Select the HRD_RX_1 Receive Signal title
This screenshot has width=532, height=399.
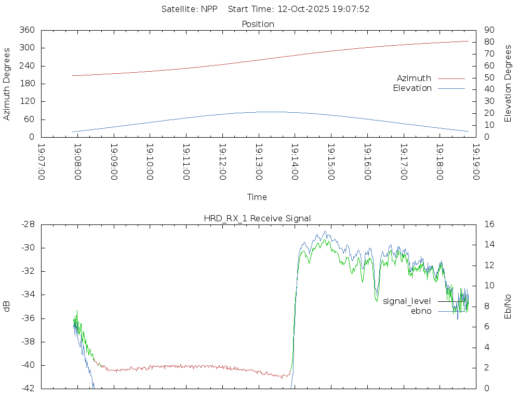click(x=258, y=219)
